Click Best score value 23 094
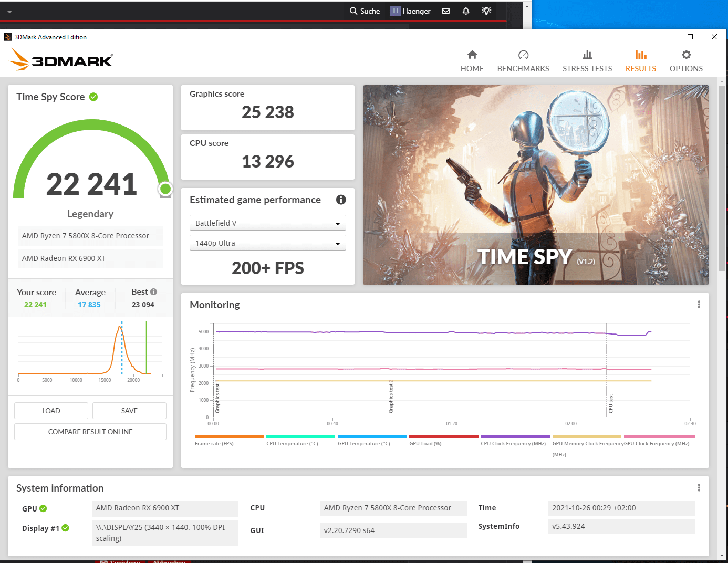Screen dimensions: 728x563 point(143,305)
